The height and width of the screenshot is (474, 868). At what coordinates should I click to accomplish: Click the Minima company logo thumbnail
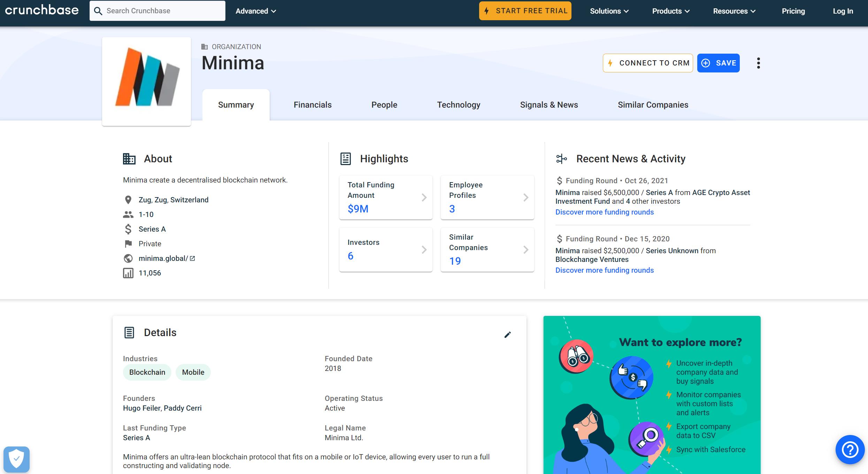tap(146, 81)
